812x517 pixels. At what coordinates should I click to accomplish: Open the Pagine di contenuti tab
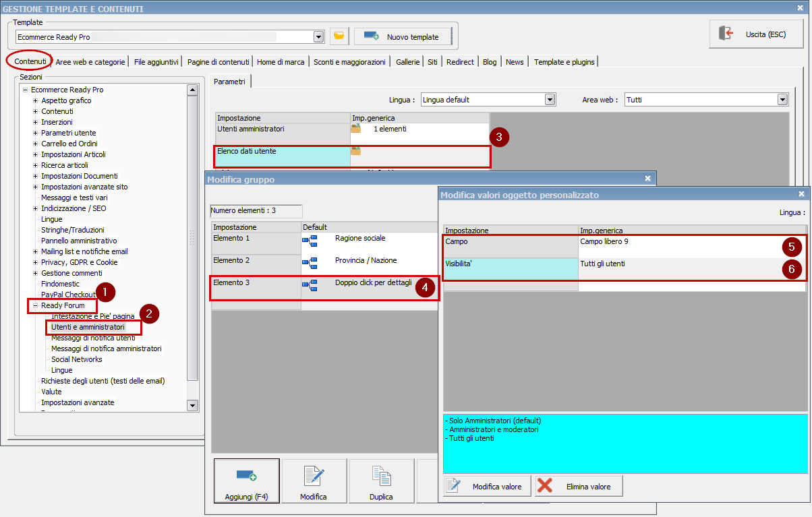point(219,62)
